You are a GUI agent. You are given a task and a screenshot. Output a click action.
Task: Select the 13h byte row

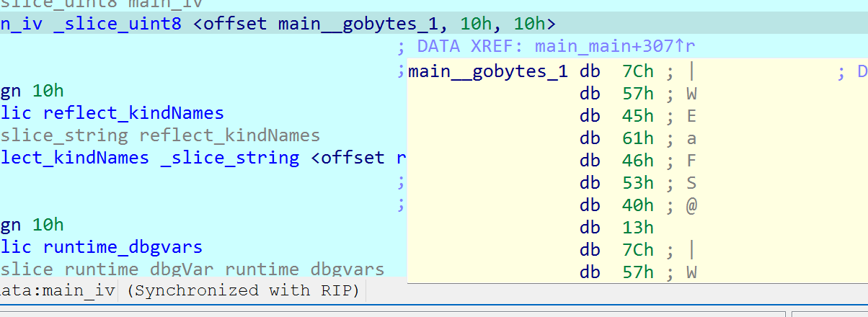(x=637, y=228)
